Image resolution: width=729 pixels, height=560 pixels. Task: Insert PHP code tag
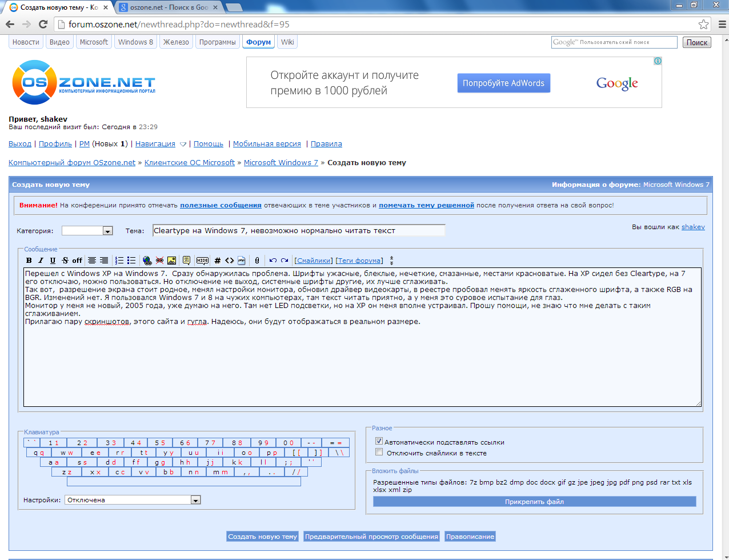pos(242,261)
